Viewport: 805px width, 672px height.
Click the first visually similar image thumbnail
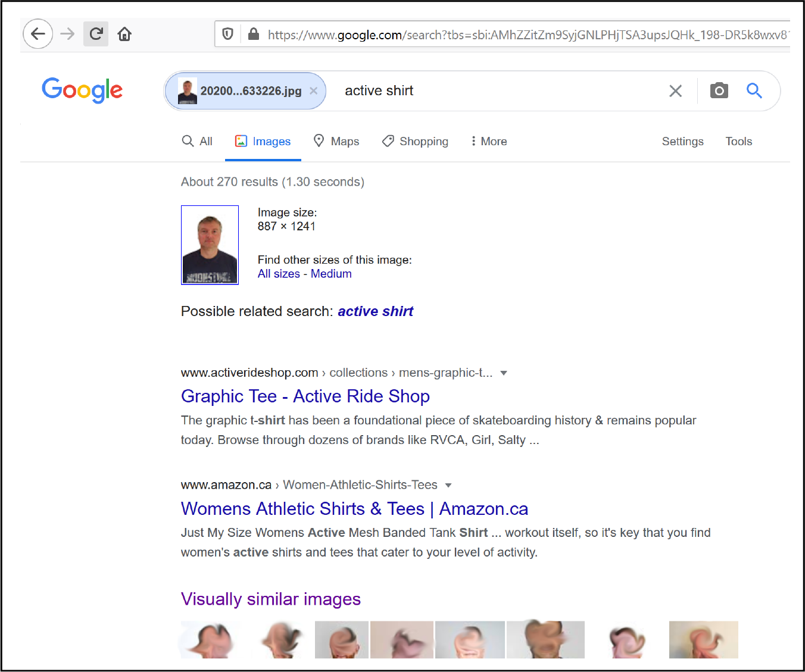210,640
